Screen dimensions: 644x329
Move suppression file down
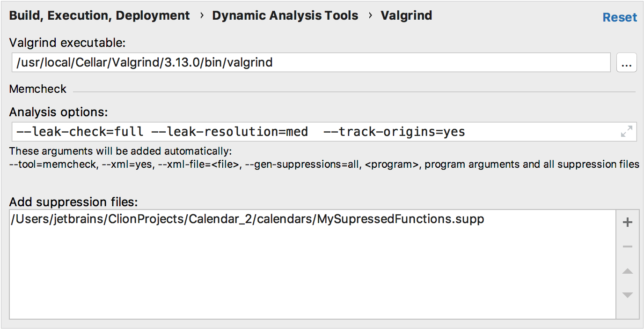click(x=628, y=295)
